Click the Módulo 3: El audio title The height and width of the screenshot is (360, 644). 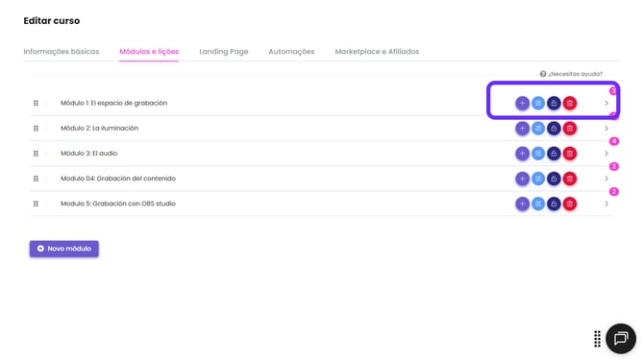88,154
